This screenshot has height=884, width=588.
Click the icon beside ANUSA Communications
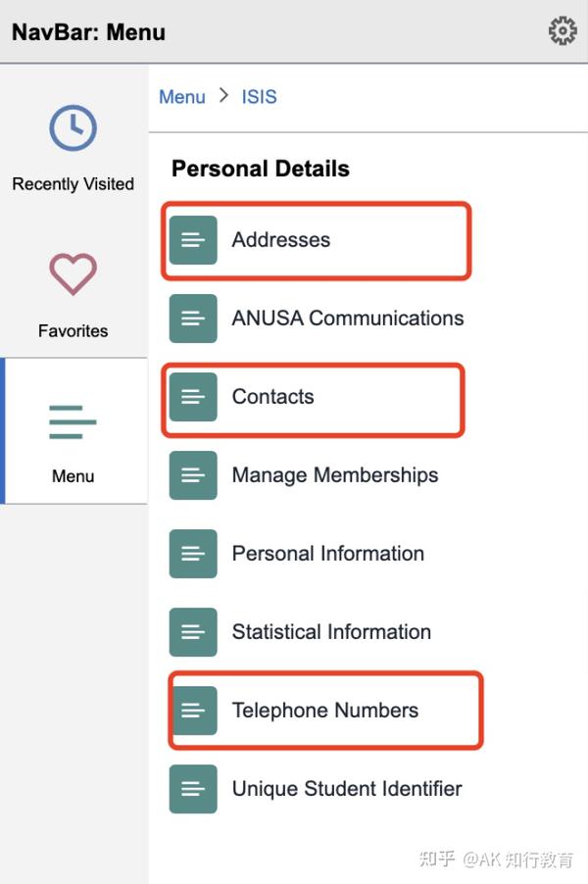pos(193,318)
